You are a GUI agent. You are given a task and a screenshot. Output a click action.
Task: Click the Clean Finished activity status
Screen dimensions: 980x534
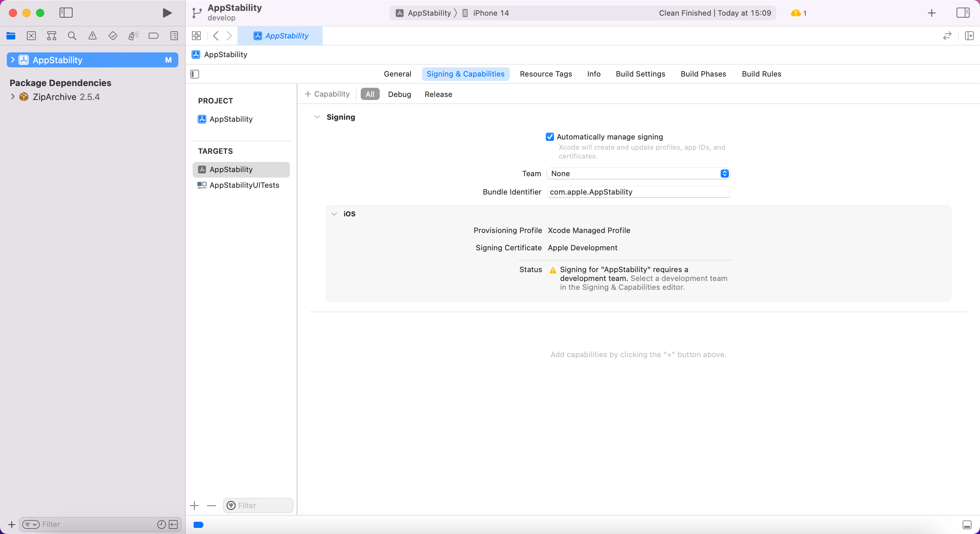point(715,13)
